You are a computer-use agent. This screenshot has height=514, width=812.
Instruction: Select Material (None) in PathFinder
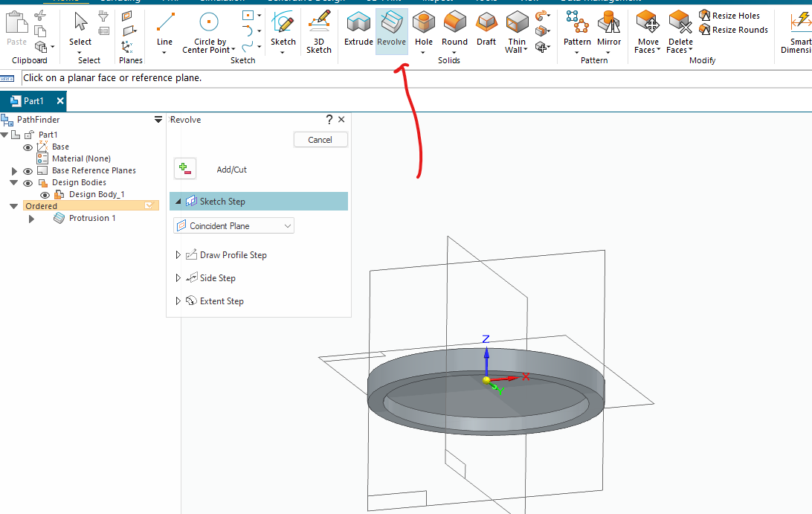pos(81,158)
